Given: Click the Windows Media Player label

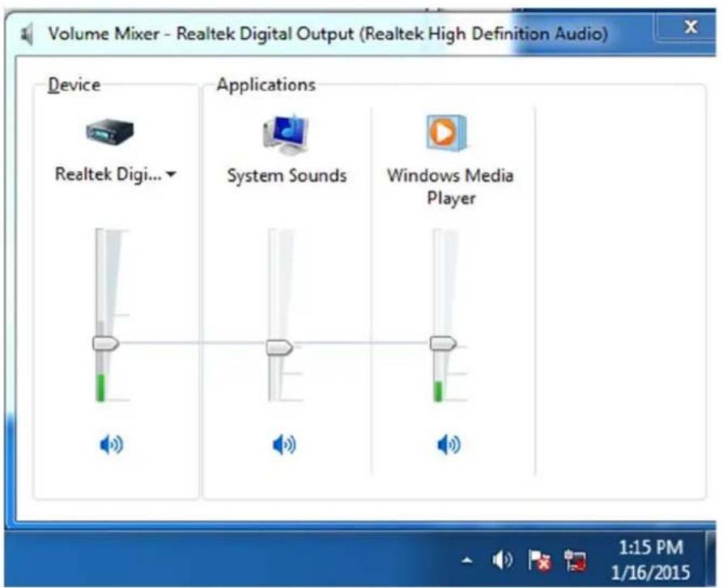Looking at the screenshot, I should tap(450, 187).
